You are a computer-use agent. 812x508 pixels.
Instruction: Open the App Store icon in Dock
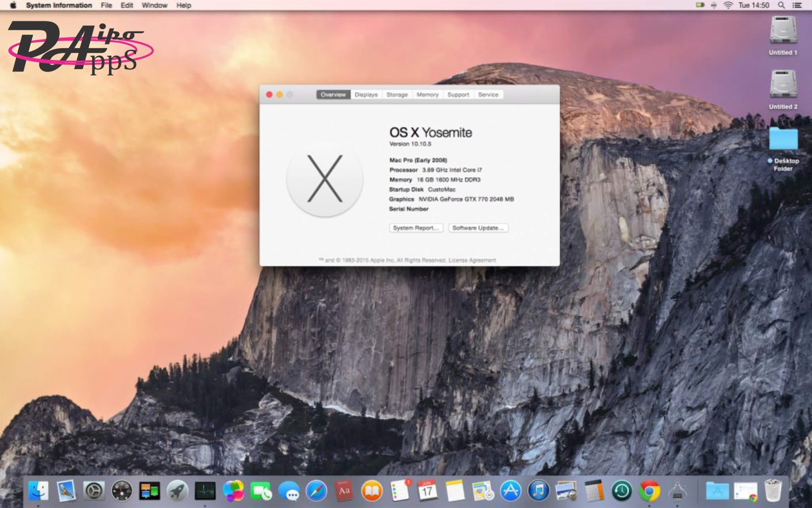[x=511, y=491]
